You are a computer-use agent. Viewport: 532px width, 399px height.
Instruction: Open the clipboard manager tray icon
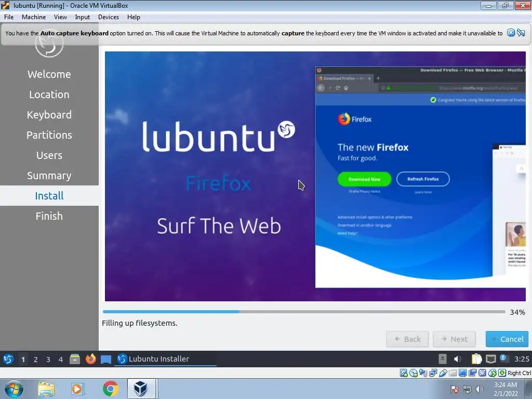pyautogui.click(x=476, y=359)
